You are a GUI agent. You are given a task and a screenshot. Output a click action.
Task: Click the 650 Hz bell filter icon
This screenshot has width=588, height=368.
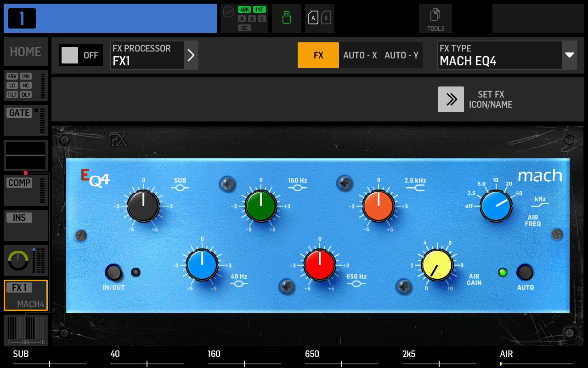[x=356, y=284]
